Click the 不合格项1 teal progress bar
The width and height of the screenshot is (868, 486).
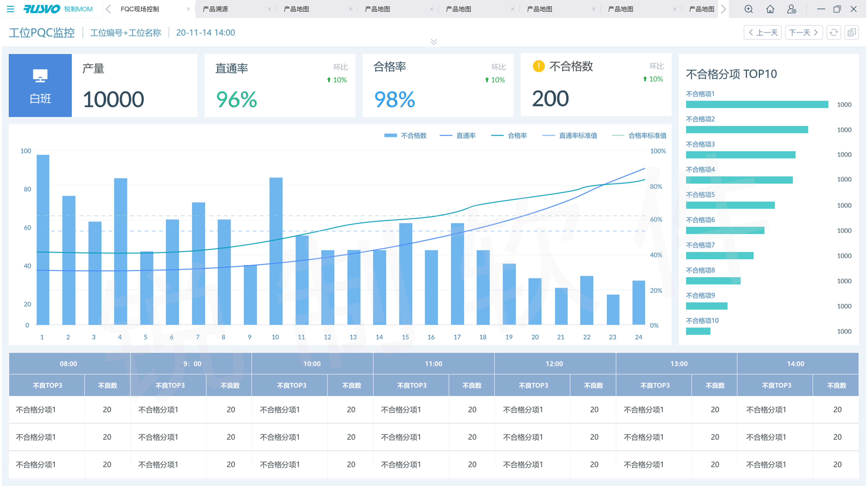click(x=757, y=104)
